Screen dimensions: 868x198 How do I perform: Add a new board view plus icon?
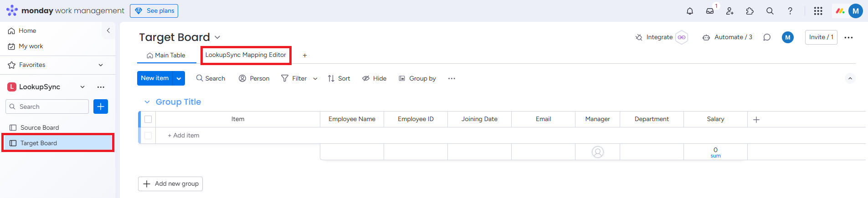point(305,55)
